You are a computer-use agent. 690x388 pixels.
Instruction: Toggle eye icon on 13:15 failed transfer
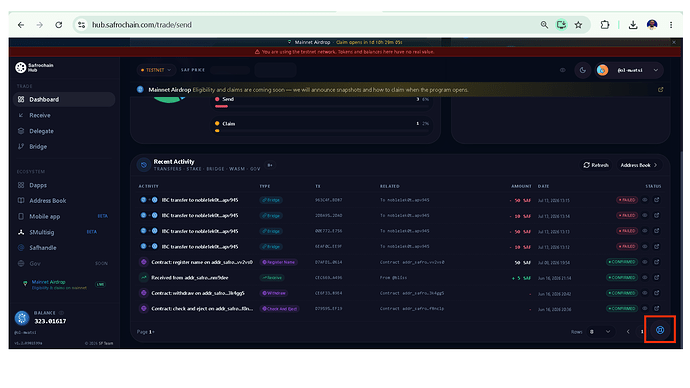coord(645,200)
